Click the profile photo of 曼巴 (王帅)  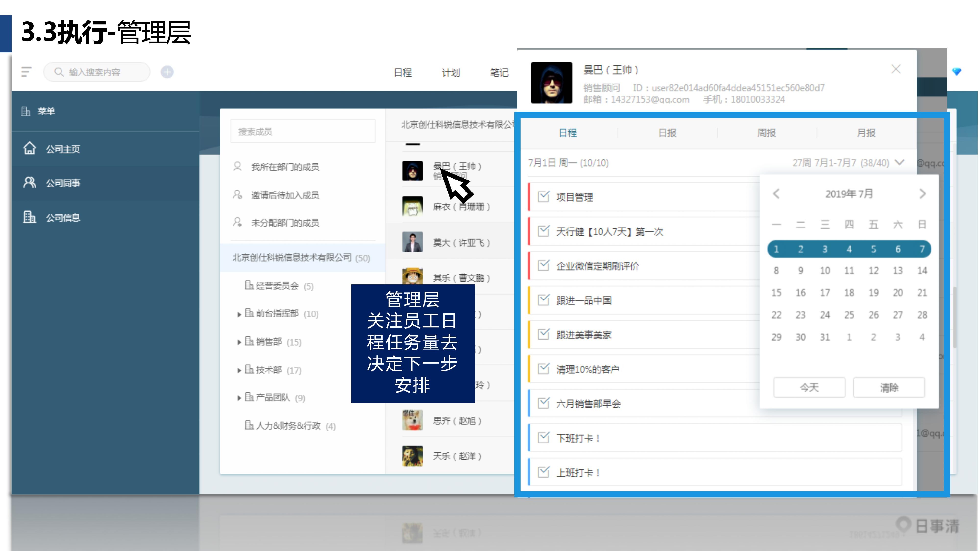pyautogui.click(x=551, y=83)
